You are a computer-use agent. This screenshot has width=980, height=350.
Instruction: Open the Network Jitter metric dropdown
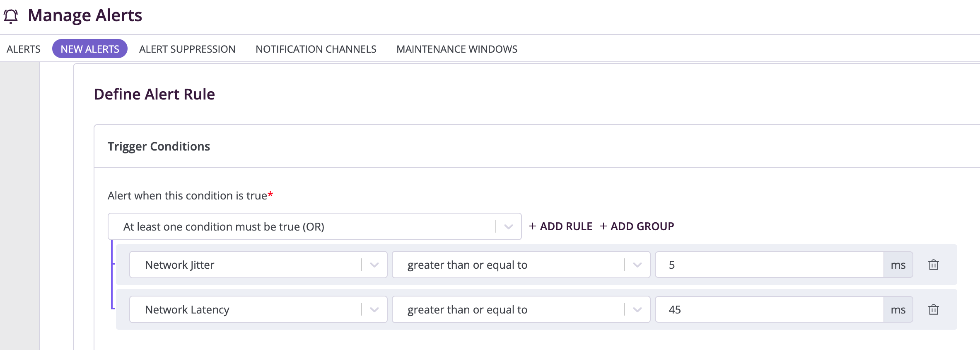(x=258, y=265)
